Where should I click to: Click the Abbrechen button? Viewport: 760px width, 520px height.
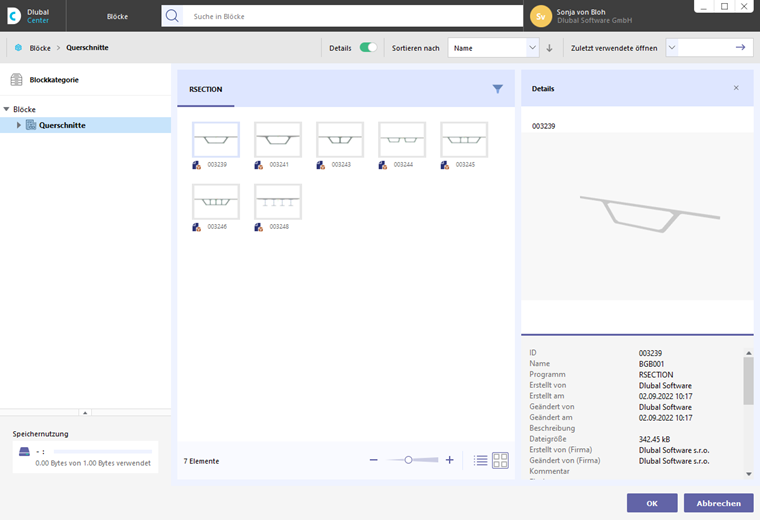coord(718,503)
